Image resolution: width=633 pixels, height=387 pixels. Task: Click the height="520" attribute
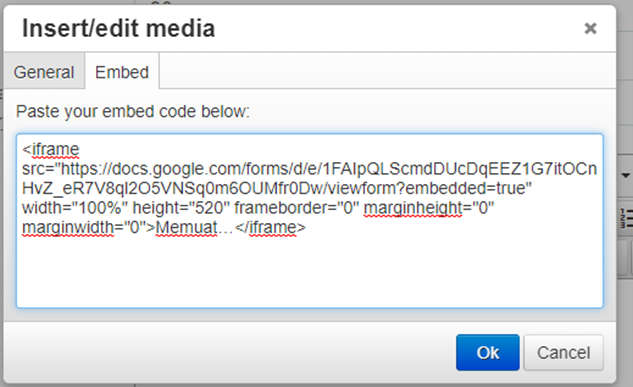coord(181,208)
